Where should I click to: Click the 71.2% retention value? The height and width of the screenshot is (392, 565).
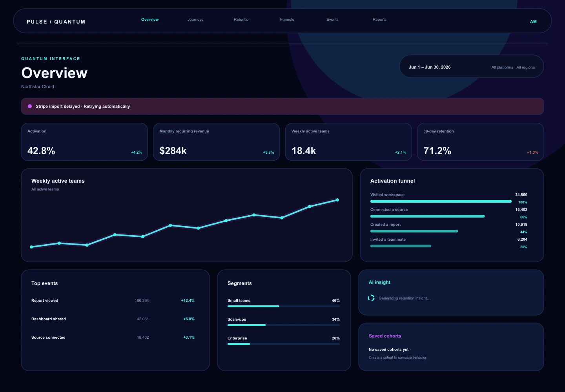[x=437, y=151]
